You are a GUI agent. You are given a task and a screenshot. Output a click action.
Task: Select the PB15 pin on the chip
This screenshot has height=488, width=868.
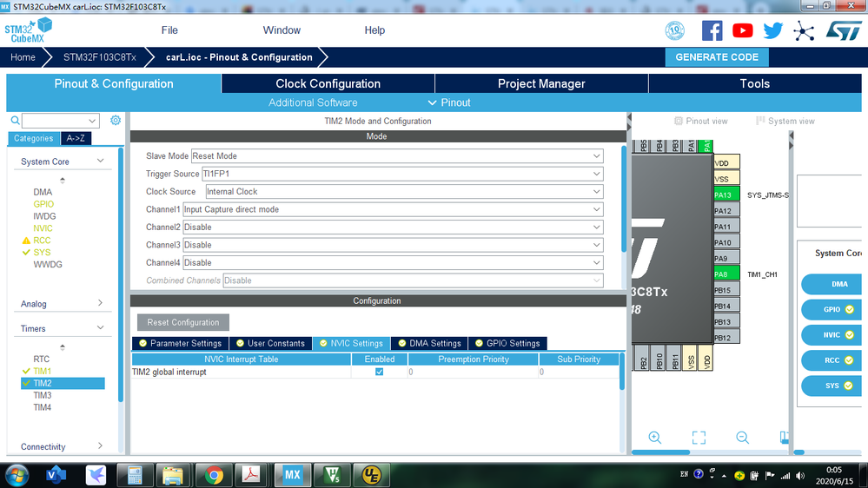point(726,290)
